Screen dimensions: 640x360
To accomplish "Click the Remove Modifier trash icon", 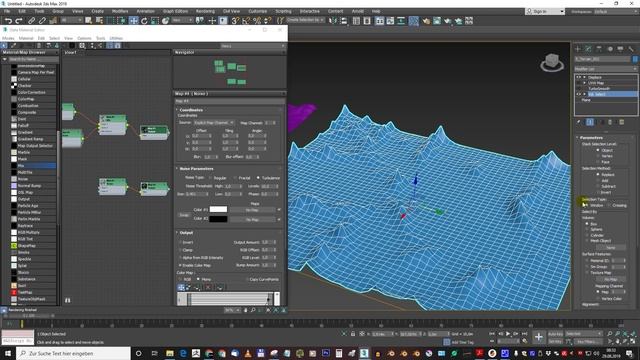I will [610, 122].
